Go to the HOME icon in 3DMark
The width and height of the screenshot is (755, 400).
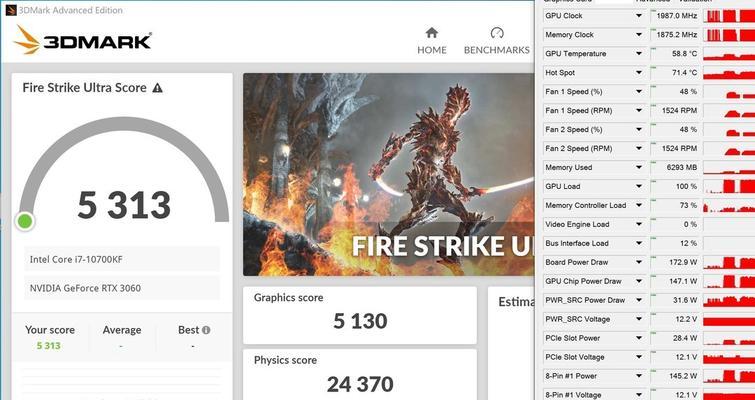pos(432,33)
